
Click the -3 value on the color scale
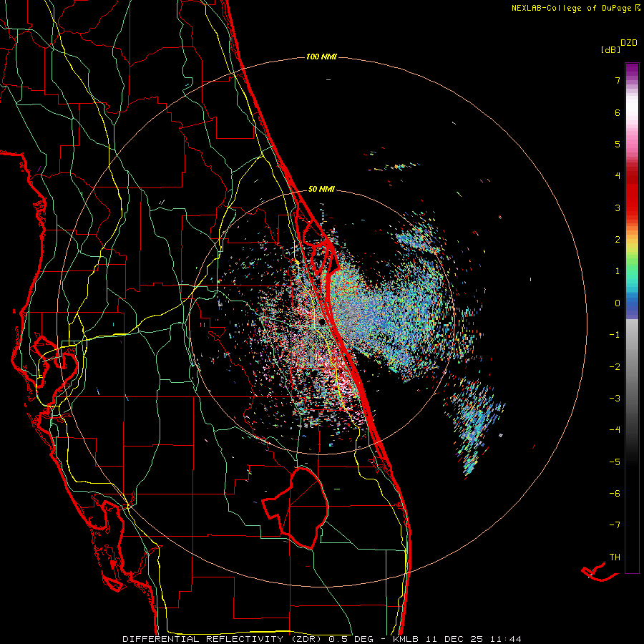click(615, 399)
